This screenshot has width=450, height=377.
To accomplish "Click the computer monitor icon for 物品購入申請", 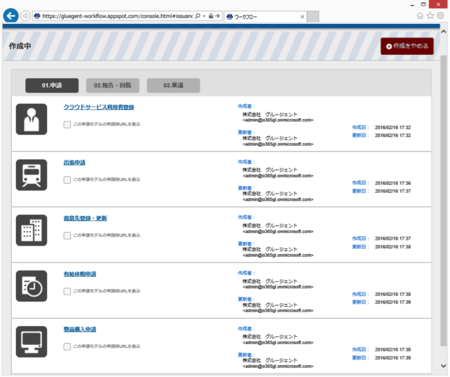I will 32,342.
